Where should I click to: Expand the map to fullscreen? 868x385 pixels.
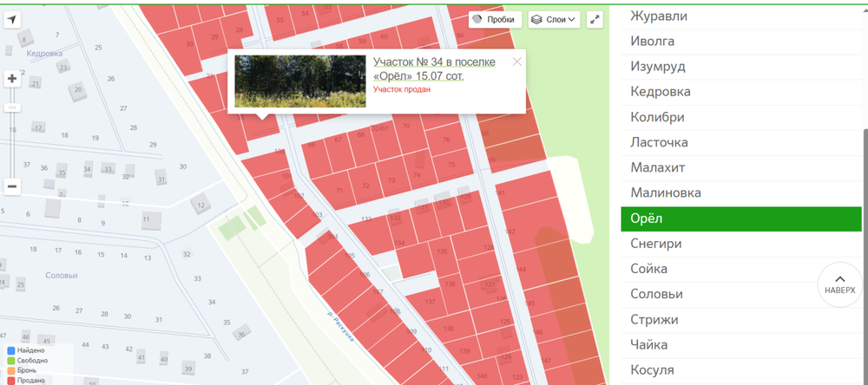pyautogui.click(x=595, y=19)
